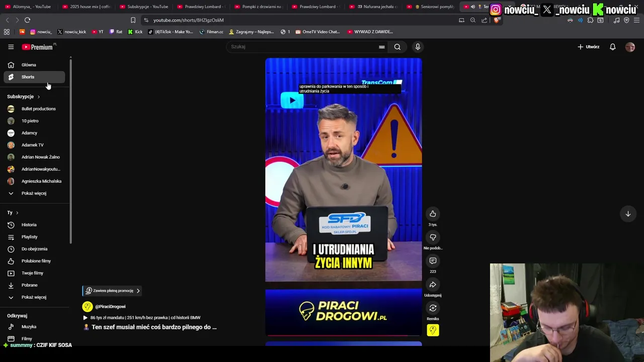Expand subscriptions with Pokaż więcej

tap(33, 193)
